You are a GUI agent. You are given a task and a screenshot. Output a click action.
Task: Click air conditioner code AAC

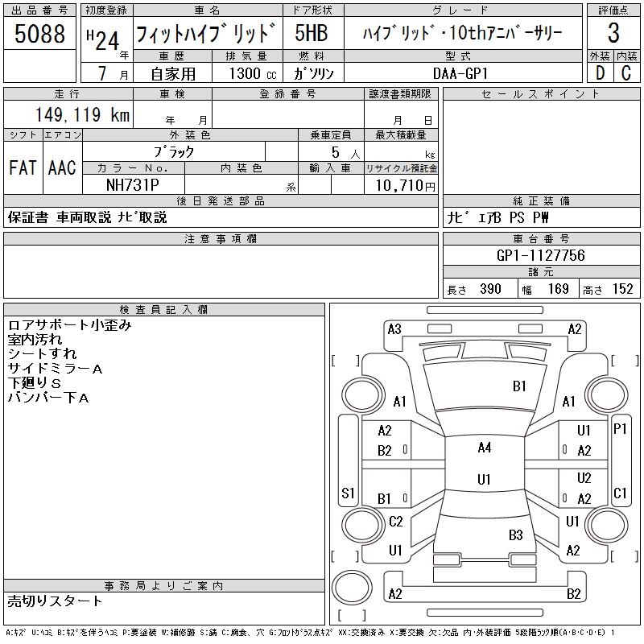point(62,167)
